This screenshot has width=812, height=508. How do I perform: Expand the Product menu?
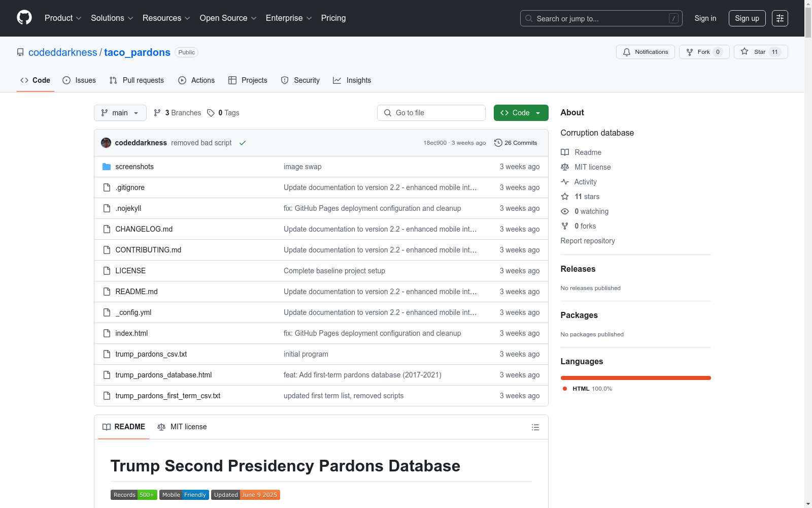point(63,18)
